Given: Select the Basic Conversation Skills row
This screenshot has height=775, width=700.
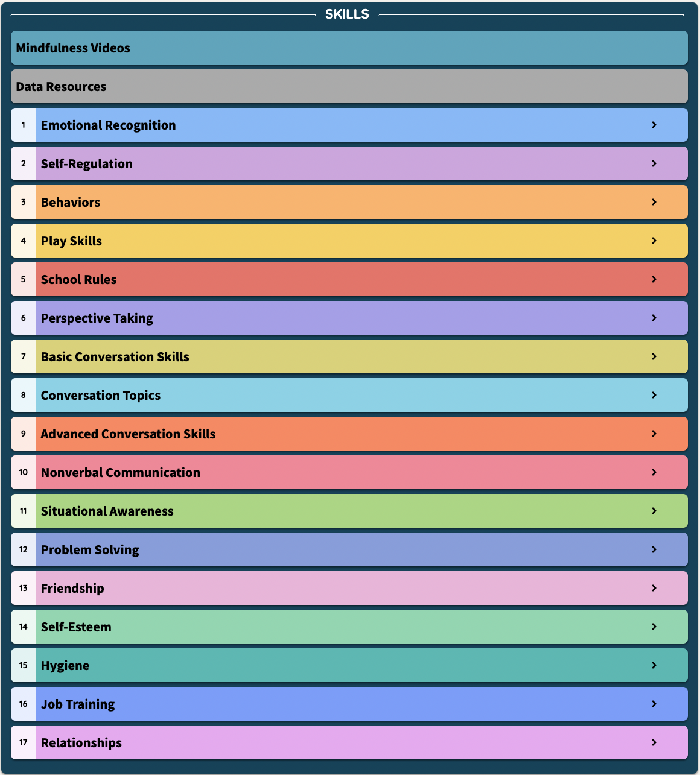Looking at the screenshot, I should [x=349, y=356].
